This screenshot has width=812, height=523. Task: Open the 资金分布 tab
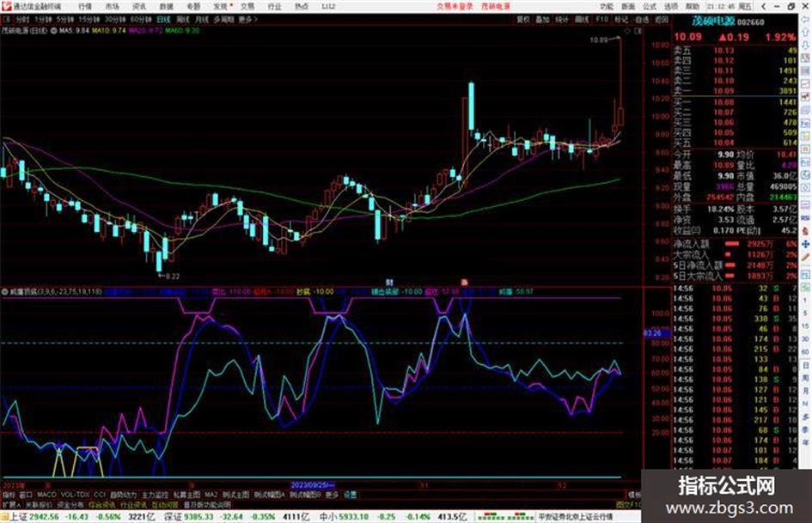click(70, 504)
